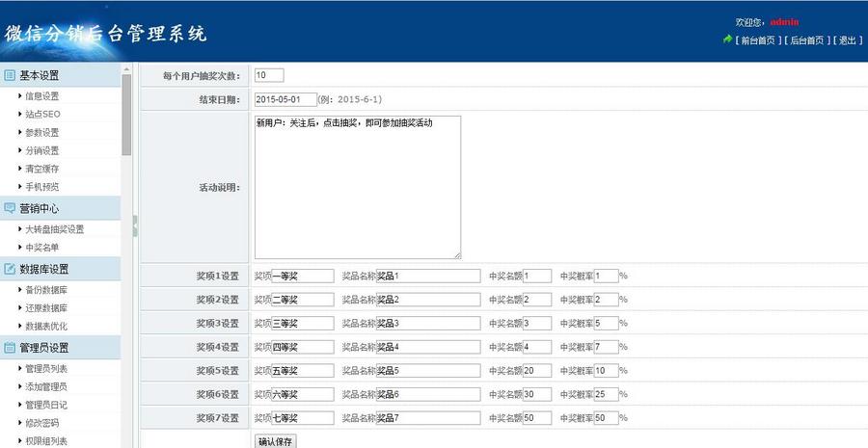868x448 pixels.
Task: Click the 奖项2 中奖概率 field
Action: coord(607,300)
